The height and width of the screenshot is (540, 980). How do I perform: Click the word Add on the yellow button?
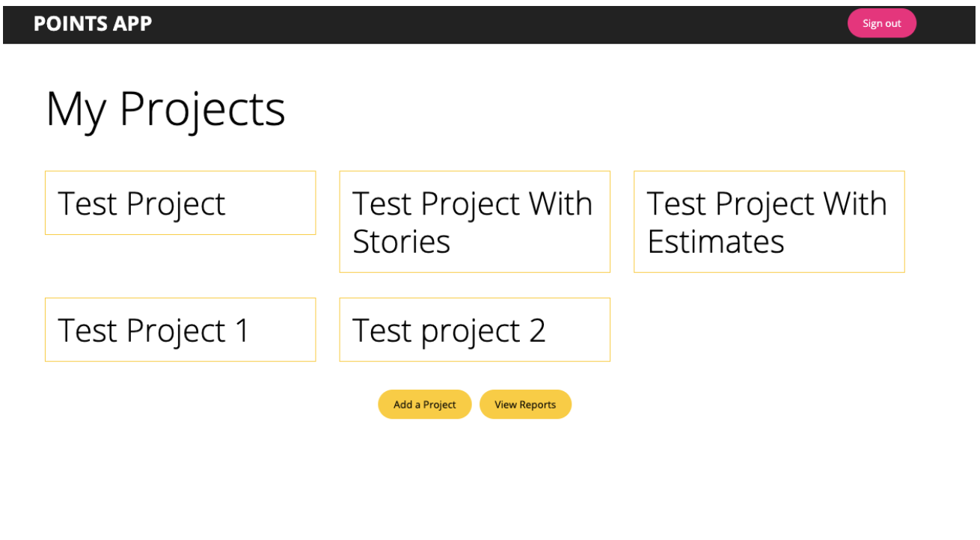coord(402,405)
